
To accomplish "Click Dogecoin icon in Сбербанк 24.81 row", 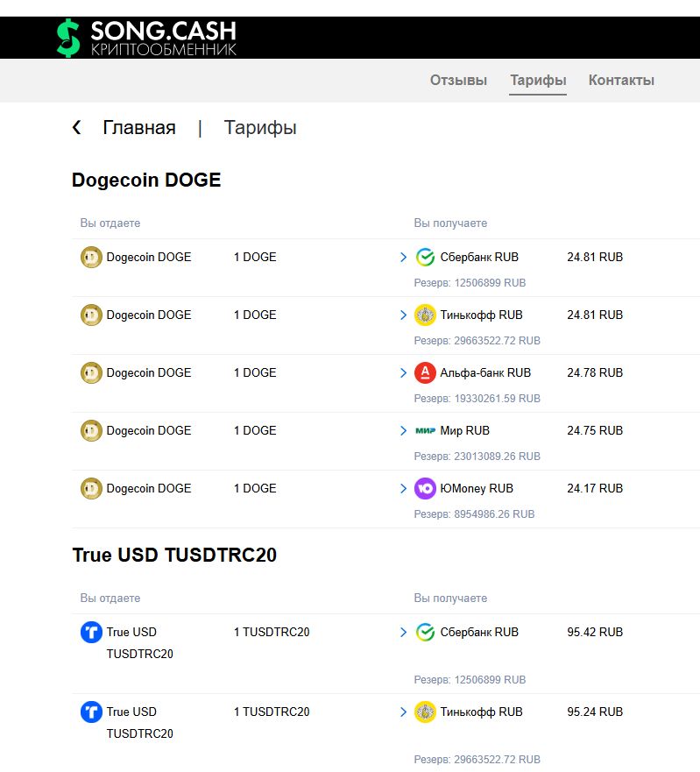I will click(91, 257).
